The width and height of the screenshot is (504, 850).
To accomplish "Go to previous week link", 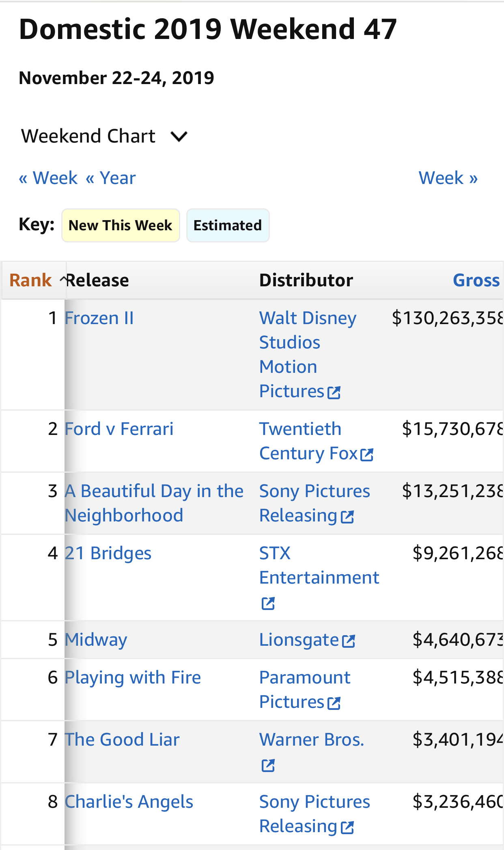I will [48, 178].
